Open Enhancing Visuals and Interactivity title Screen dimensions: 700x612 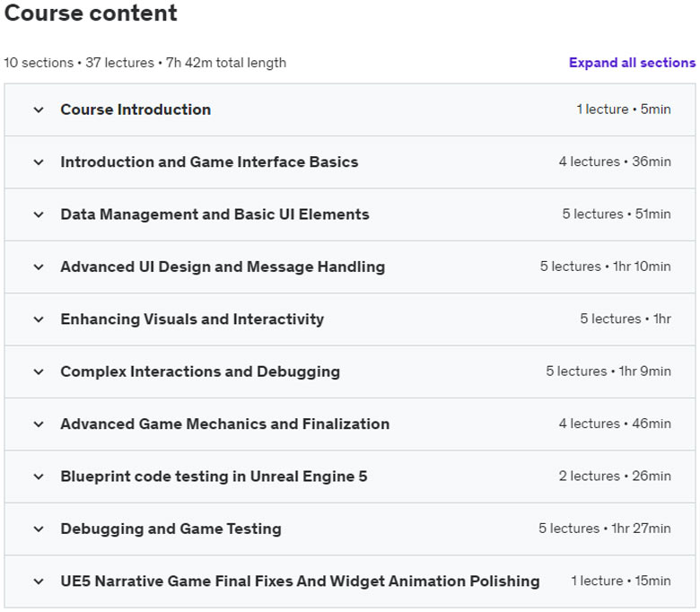tap(192, 319)
